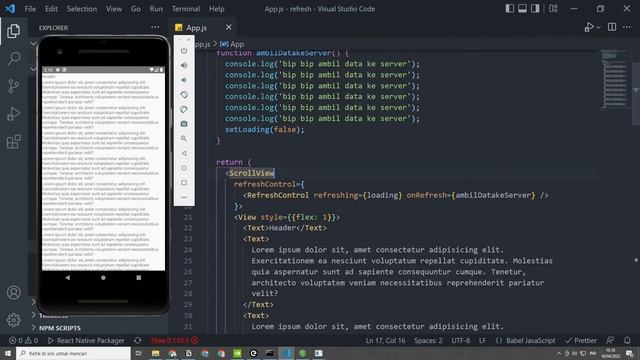640x360 pixels.
Task: Open the Search view in activity bar
Action: (x=13, y=58)
